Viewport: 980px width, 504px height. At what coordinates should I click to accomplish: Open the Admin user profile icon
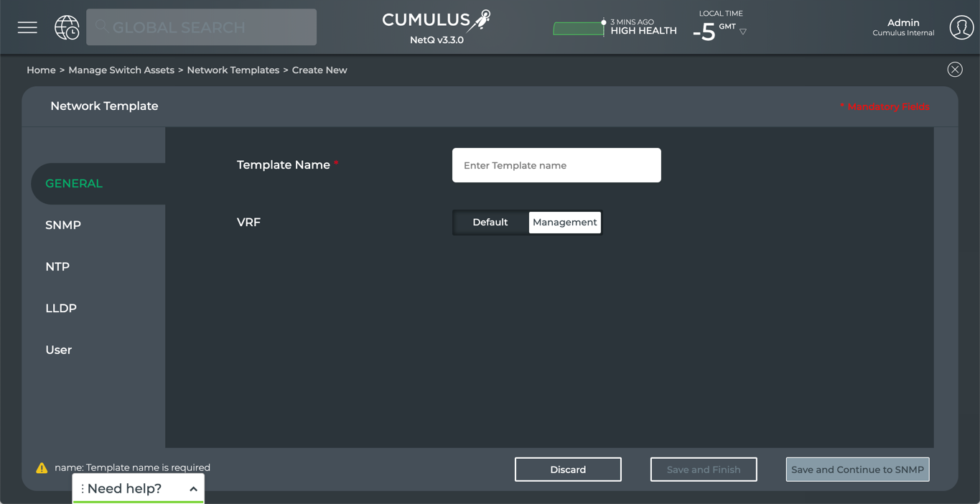(961, 27)
